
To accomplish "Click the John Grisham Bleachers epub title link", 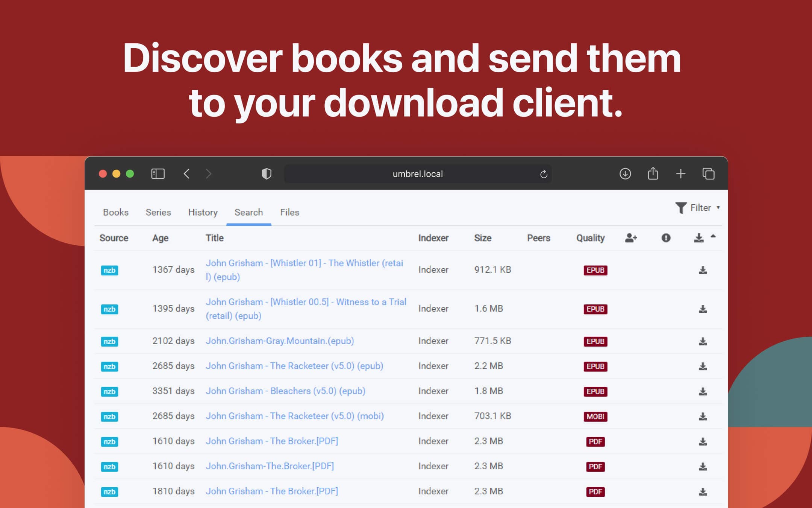I will [x=285, y=391].
